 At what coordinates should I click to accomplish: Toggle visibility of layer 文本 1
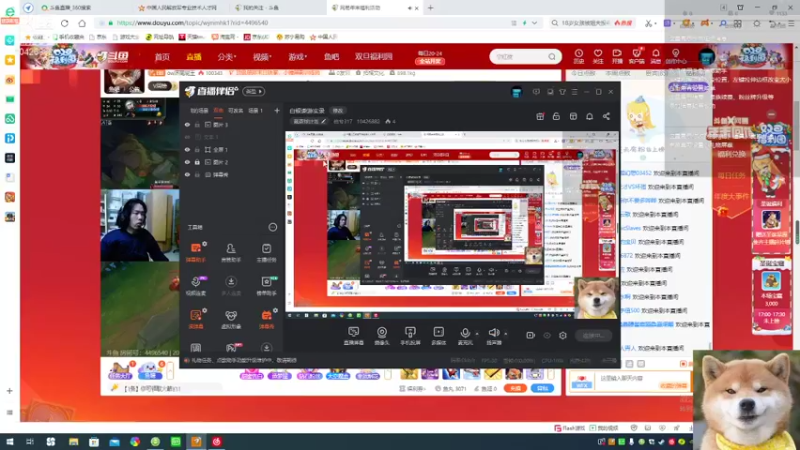(187, 137)
